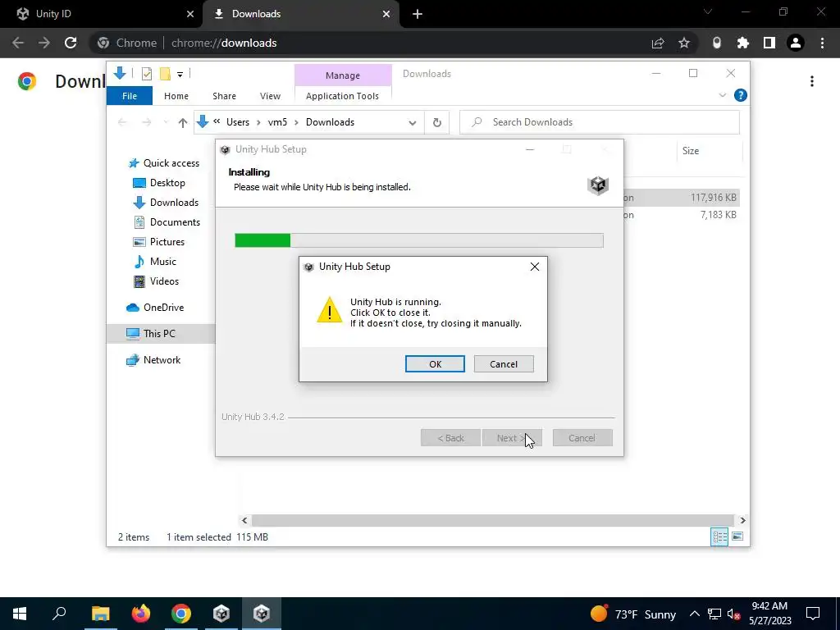Screen dimensions: 840x630
Task: Select Videos in navigation pane
Action: pos(156,281)
